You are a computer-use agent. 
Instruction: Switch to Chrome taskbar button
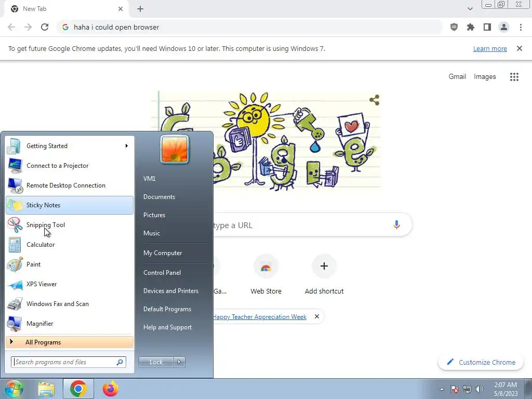(x=78, y=389)
